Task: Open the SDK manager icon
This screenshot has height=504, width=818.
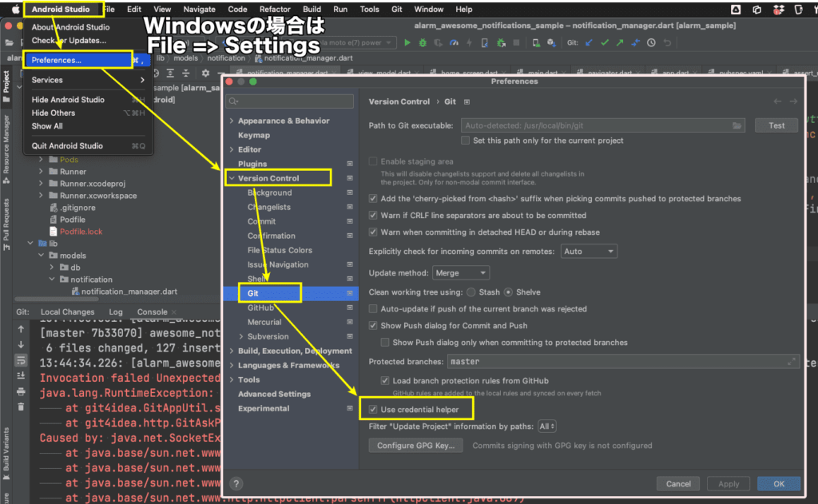Action: pos(551,43)
